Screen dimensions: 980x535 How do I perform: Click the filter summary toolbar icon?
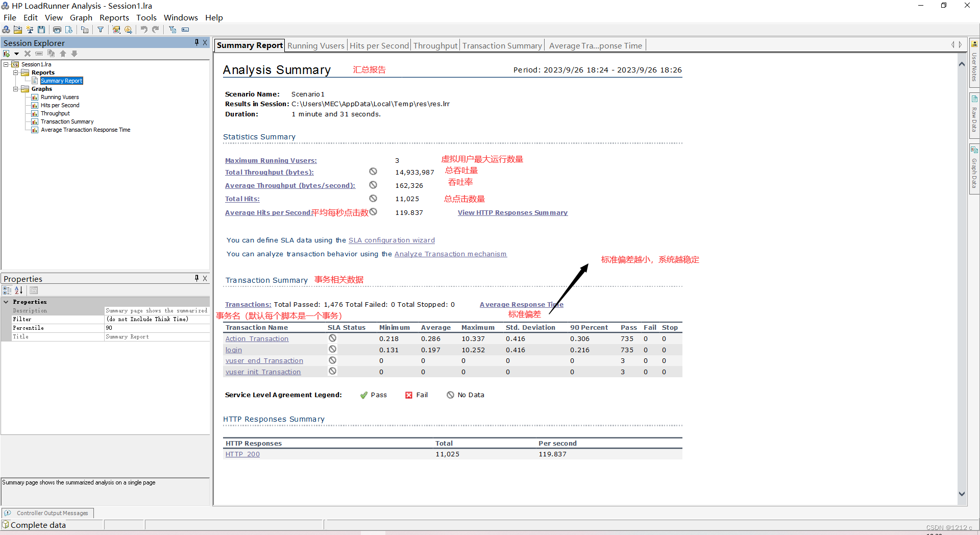point(173,30)
